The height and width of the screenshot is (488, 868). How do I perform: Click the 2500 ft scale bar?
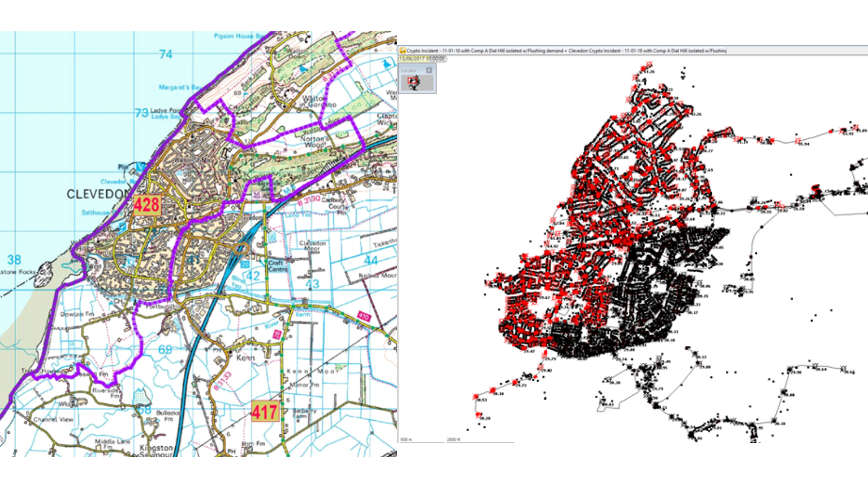pos(479,440)
